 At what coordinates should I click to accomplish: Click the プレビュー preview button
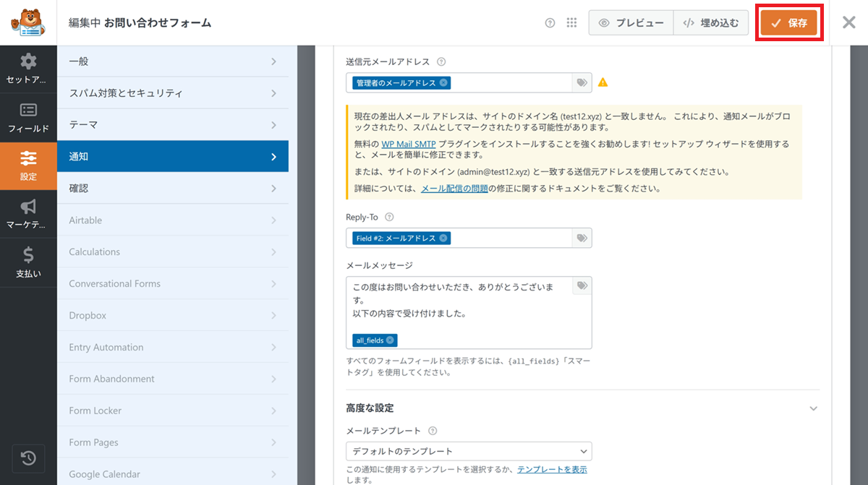[631, 23]
